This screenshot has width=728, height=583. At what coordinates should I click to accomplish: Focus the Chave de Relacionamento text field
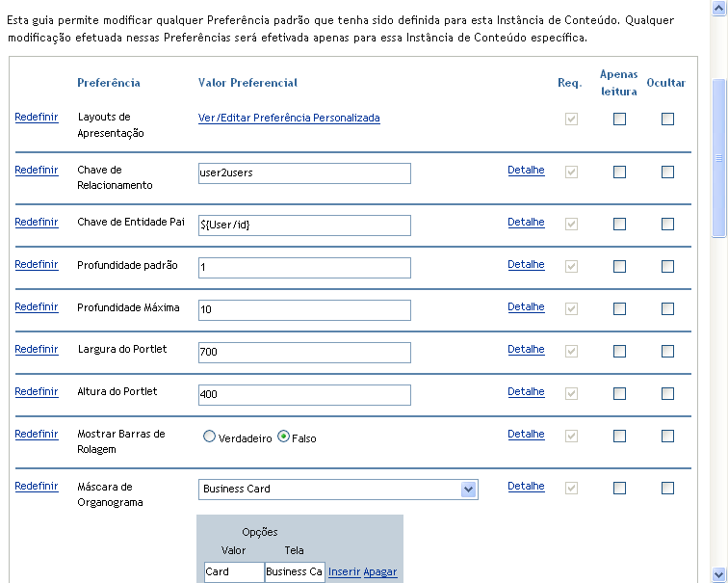[304, 173]
